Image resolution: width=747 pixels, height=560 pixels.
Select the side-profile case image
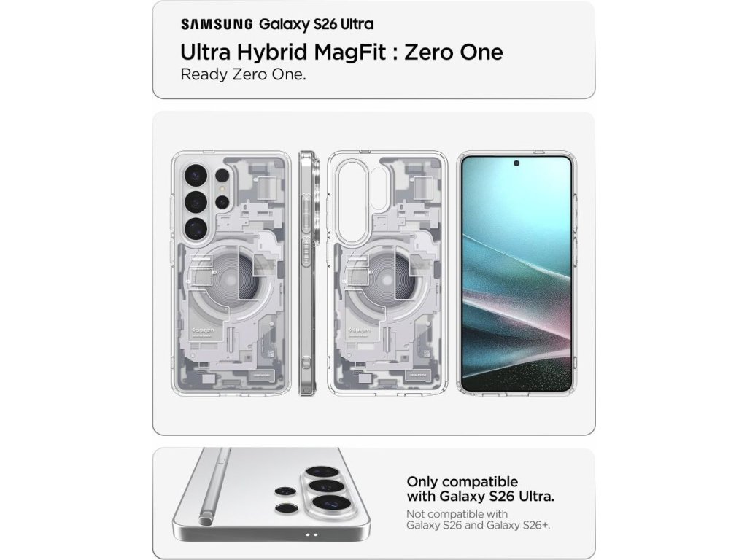(x=307, y=273)
